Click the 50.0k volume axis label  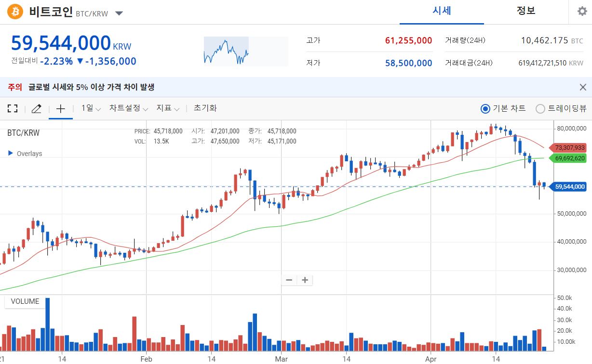tap(565, 298)
